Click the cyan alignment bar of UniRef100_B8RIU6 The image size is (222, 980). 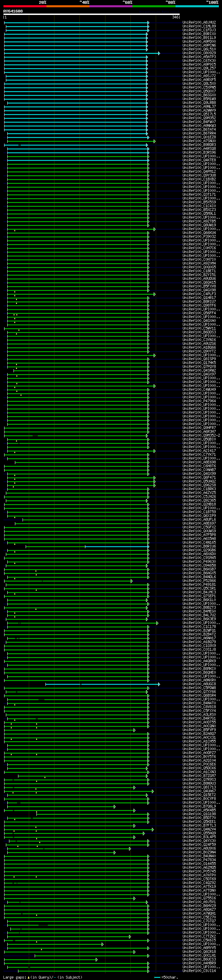click(117, 547)
